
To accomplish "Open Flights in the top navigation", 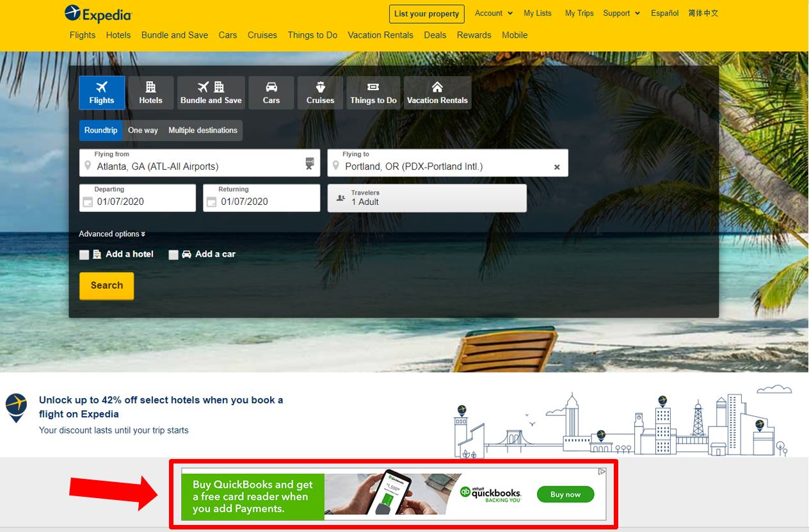I will point(83,35).
